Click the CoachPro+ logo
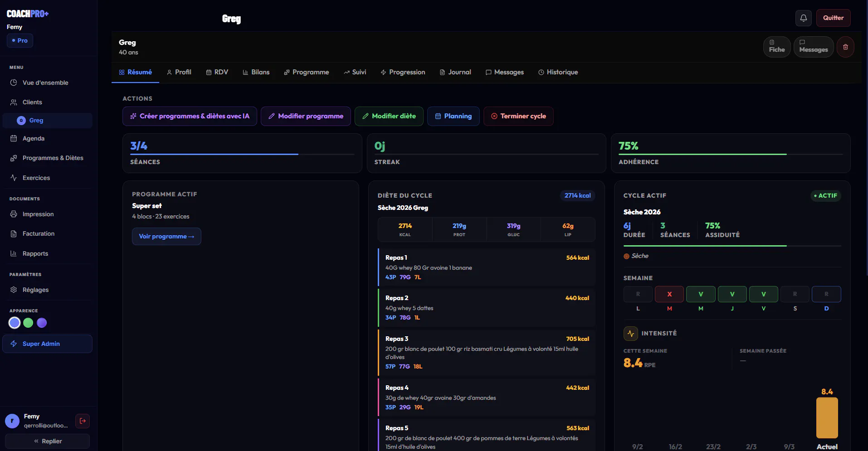This screenshot has width=868, height=451. coord(28,14)
